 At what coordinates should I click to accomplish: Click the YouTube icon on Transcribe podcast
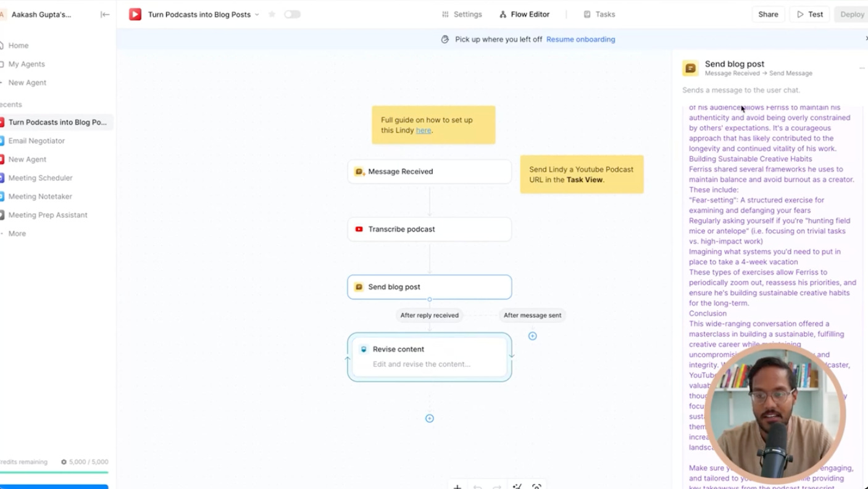tap(359, 229)
